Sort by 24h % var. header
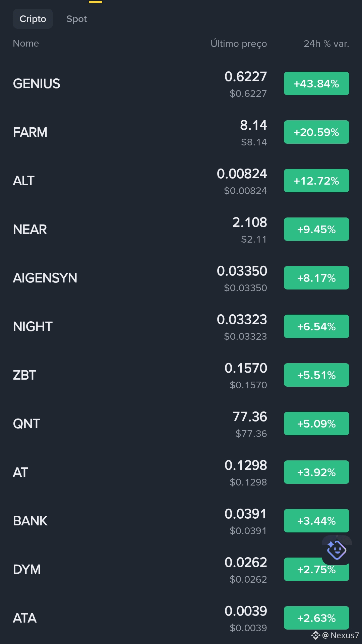 (x=326, y=44)
